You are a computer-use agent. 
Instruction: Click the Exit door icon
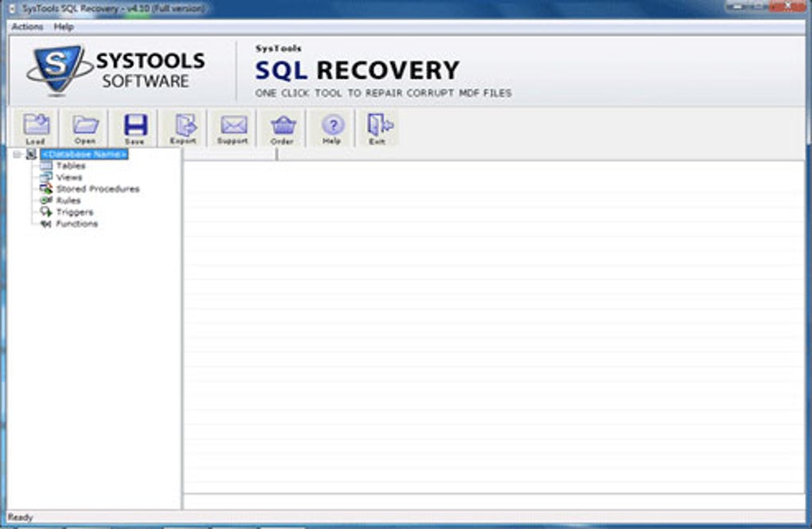point(378,128)
